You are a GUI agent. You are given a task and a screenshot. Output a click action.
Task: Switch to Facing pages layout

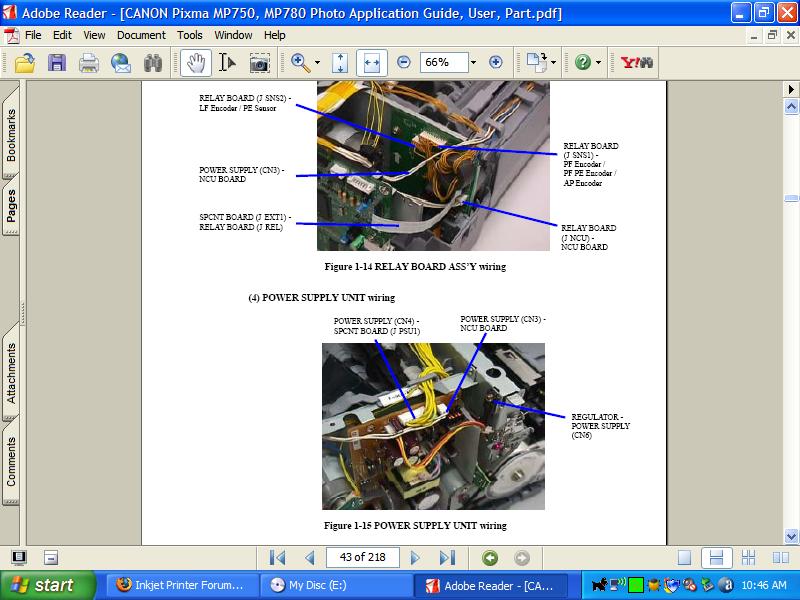(x=781, y=558)
